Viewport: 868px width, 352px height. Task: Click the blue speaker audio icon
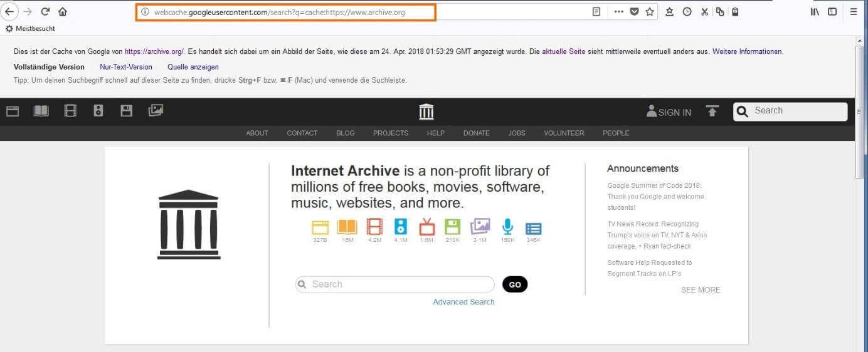pos(401,227)
